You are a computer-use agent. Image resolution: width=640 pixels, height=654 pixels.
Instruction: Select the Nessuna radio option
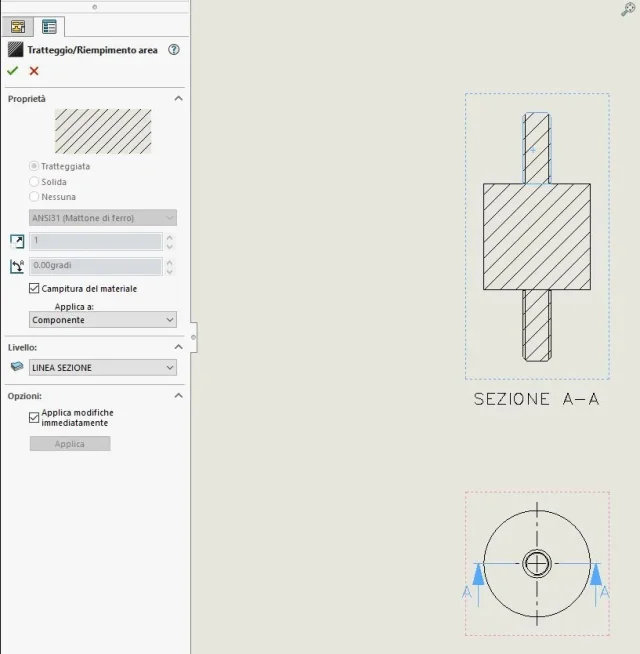click(34, 196)
